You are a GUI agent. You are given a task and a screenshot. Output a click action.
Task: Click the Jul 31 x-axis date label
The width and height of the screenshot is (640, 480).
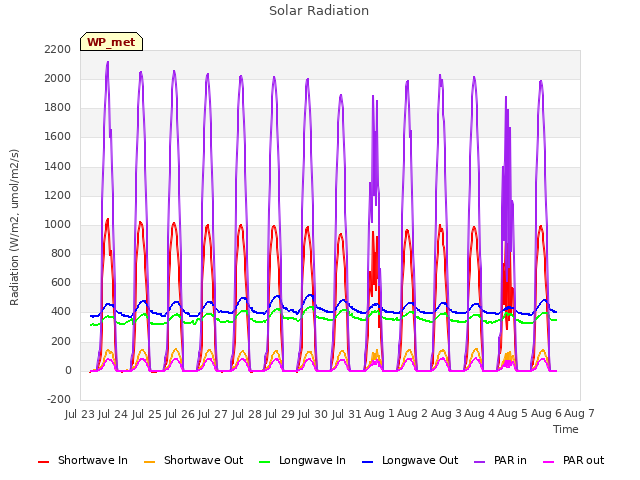coord(347,414)
